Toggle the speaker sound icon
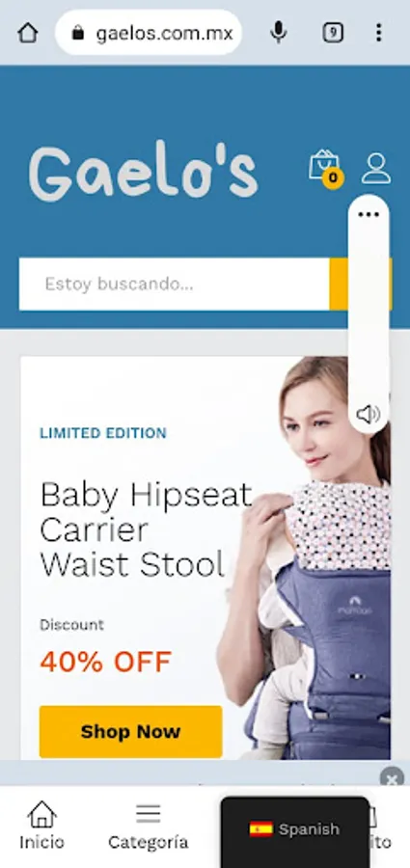Viewport: 410px width, 868px height. click(x=368, y=414)
